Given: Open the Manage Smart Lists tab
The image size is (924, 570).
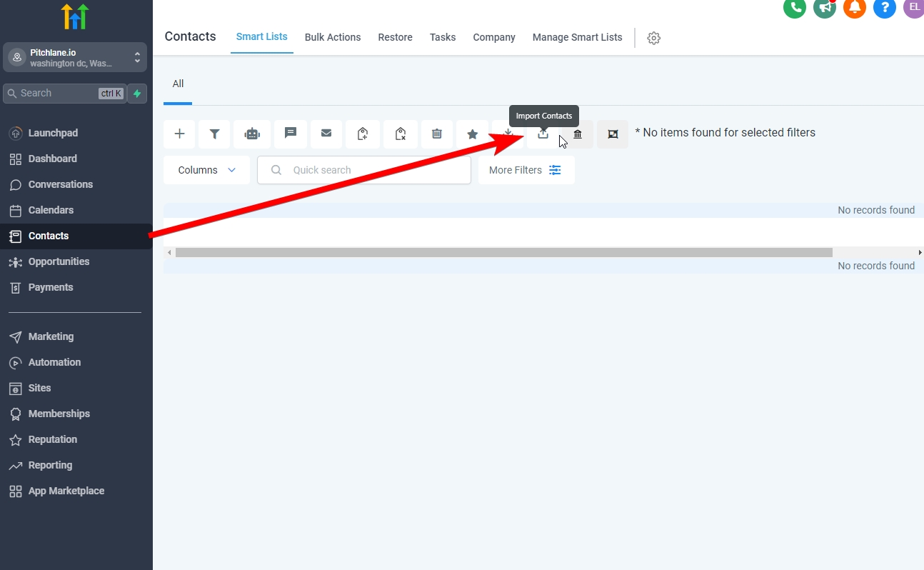Looking at the screenshot, I should click(x=577, y=37).
